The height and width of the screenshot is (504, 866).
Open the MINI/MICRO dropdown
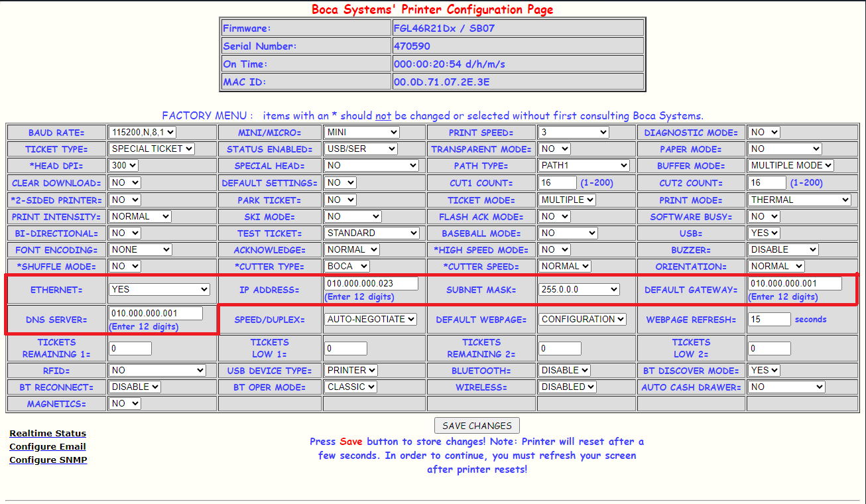[361, 133]
